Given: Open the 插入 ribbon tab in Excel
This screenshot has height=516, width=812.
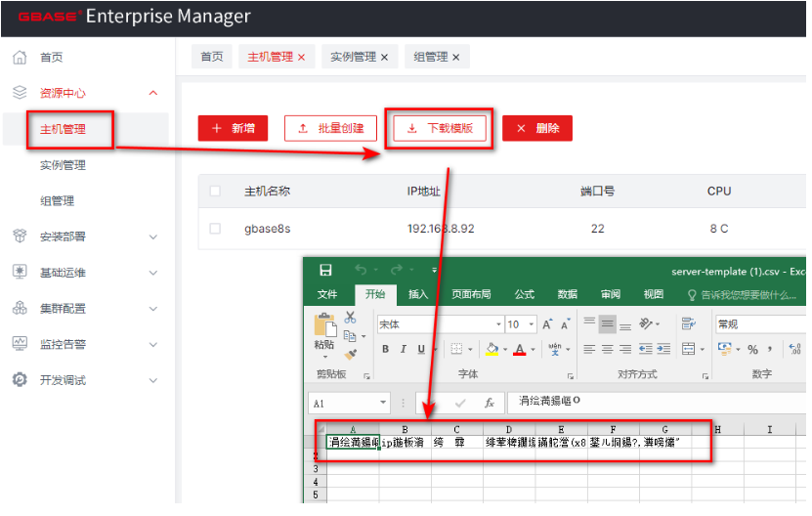Looking at the screenshot, I should coord(418,294).
